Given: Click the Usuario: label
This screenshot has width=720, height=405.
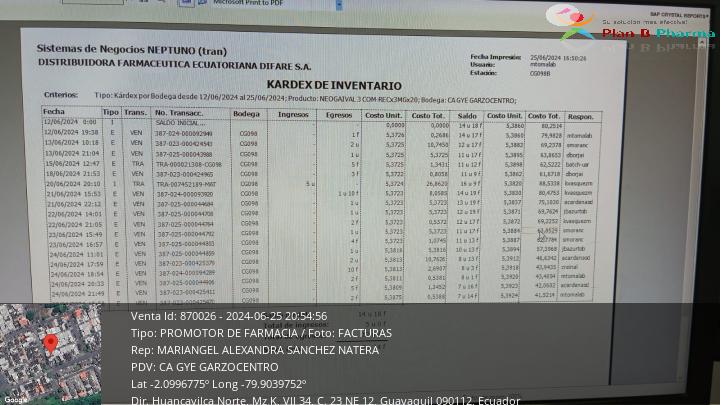Looking at the screenshot, I should pos(482,65).
